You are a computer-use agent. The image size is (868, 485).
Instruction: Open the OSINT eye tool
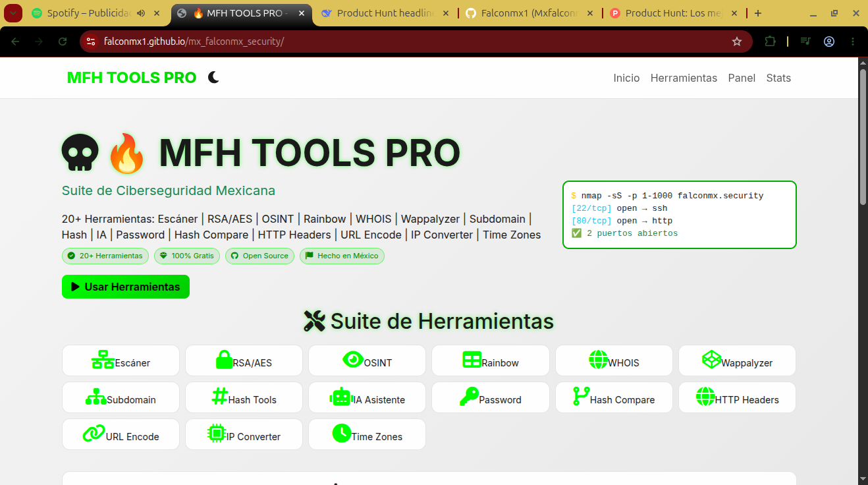(367, 360)
